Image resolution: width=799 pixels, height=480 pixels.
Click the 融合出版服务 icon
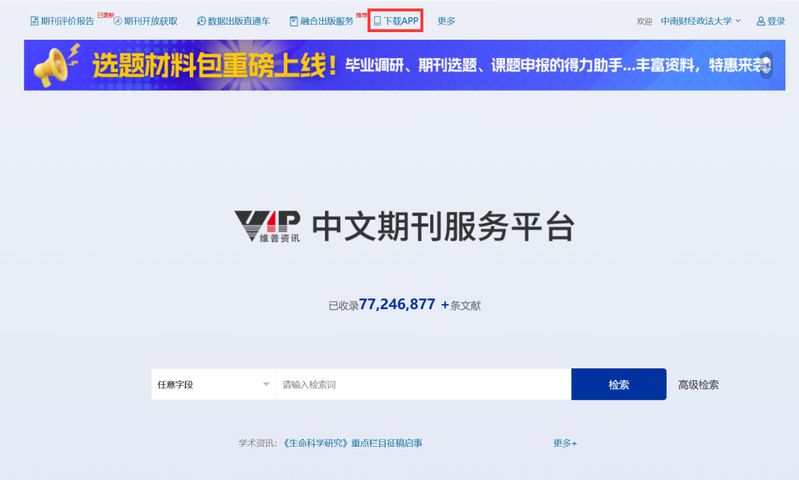(x=293, y=21)
